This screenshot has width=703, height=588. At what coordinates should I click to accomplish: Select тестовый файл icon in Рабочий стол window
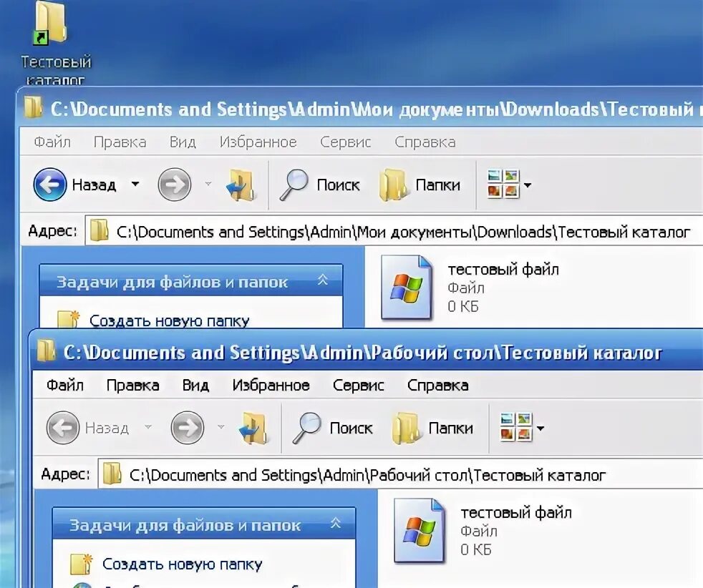(420, 530)
